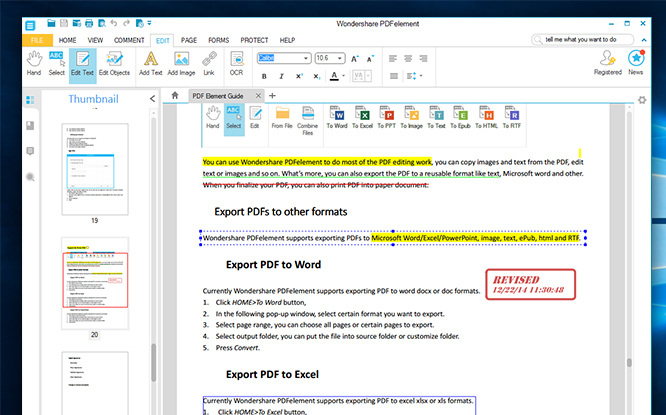Viewport: 666px width, 415px height.
Task: Click 'Export PDFs to other formats' heading
Action: tap(281, 212)
